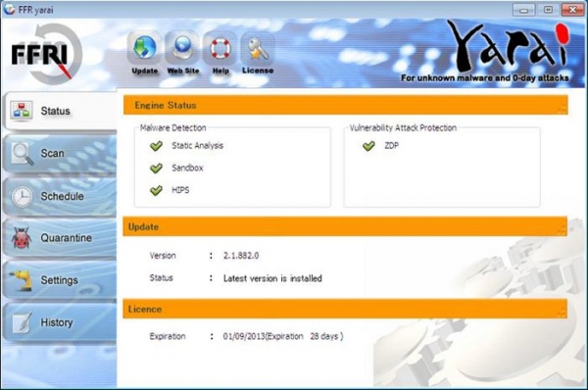Select the Status tab
This screenshot has height=390, width=588.
point(59,111)
